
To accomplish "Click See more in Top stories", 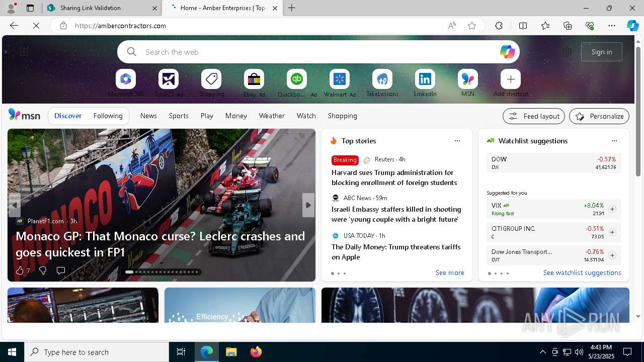I will point(450,273).
